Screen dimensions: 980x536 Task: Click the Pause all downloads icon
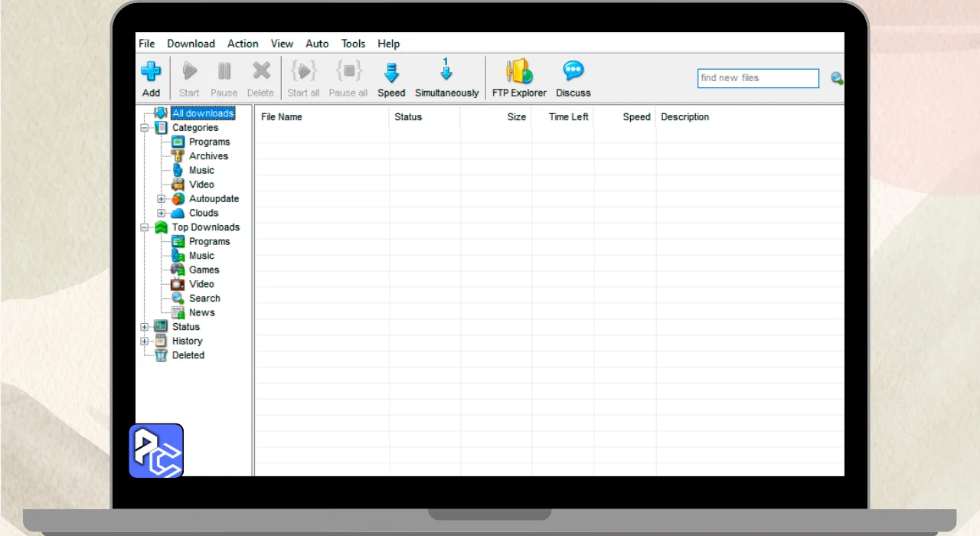pyautogui.click(x=348, y=71)
